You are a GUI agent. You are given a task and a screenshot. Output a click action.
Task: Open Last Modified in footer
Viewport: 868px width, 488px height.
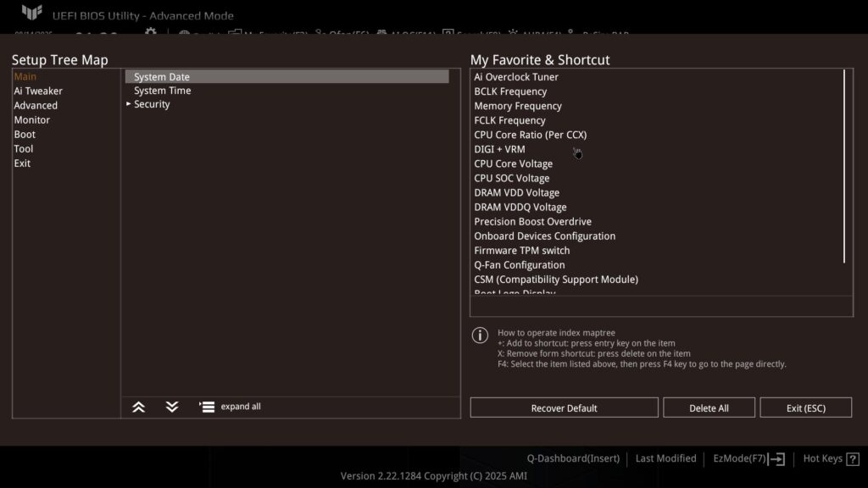(665, 458)
